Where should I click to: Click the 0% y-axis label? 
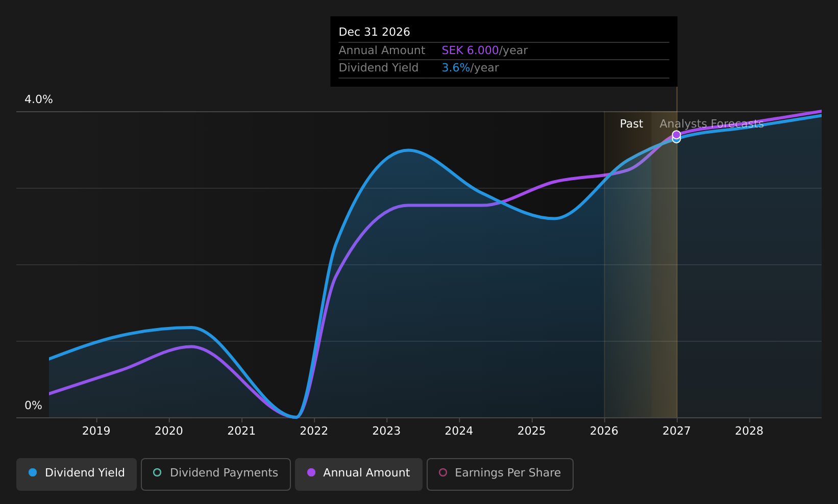[x=34, y=406]
